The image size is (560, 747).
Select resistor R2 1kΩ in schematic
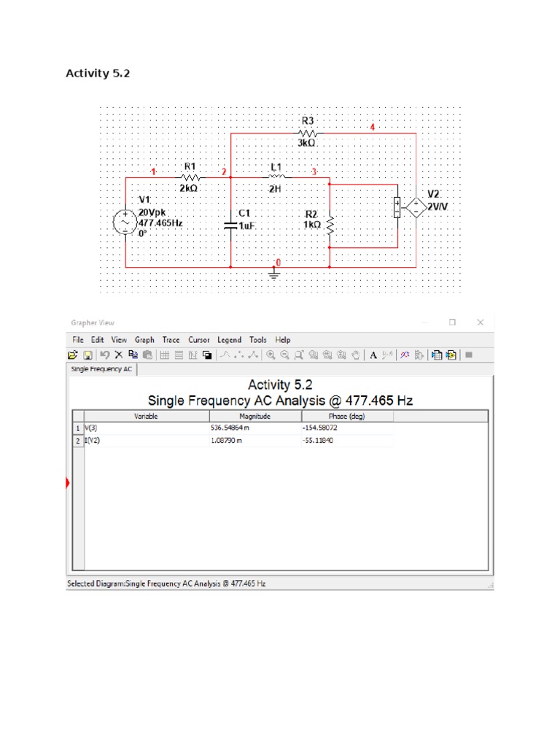click(330, 225)
